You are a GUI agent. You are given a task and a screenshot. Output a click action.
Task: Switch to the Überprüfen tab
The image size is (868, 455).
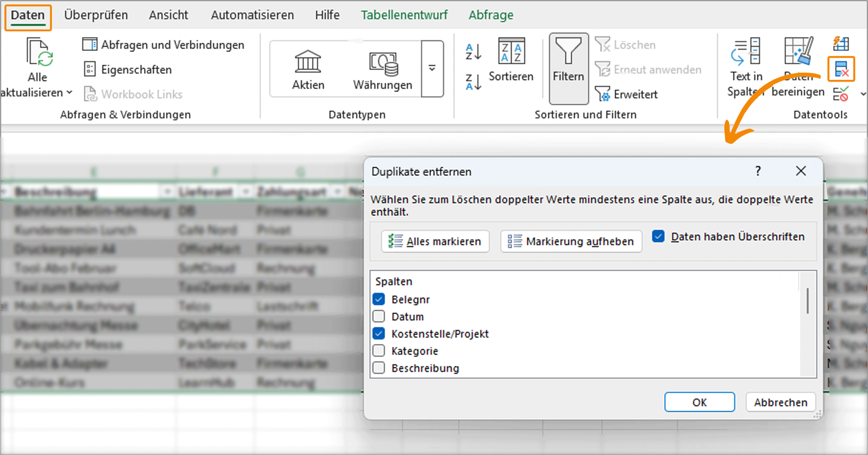(x=96, y=15)
